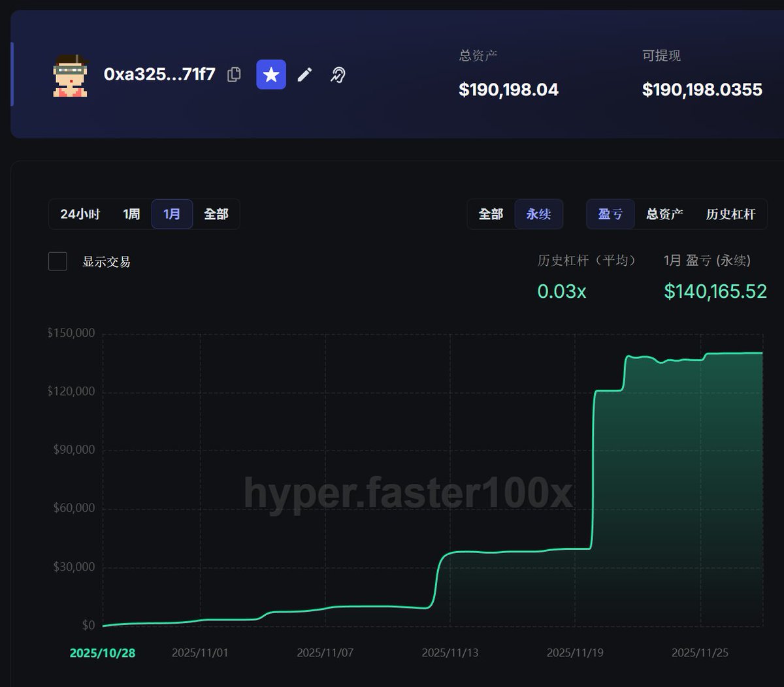Toggle the blue star favorite icon
784x687 pixels.
click(x=270, y=74)
